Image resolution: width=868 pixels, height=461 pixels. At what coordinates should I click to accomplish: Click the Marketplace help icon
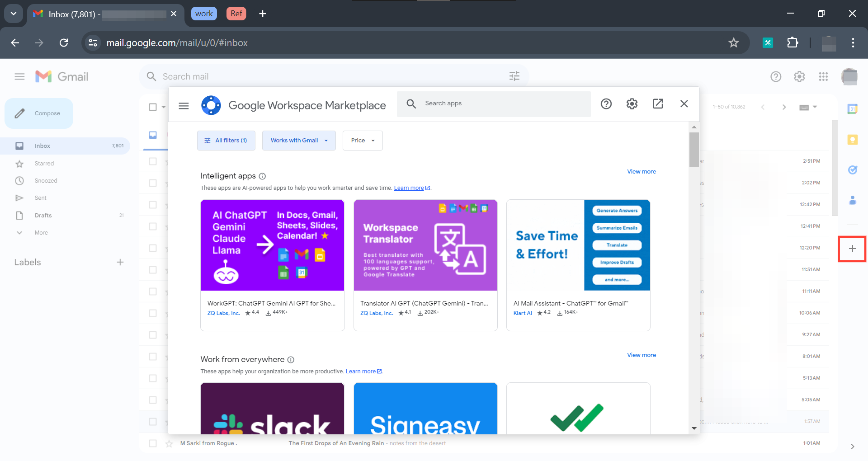coord(606,104)
